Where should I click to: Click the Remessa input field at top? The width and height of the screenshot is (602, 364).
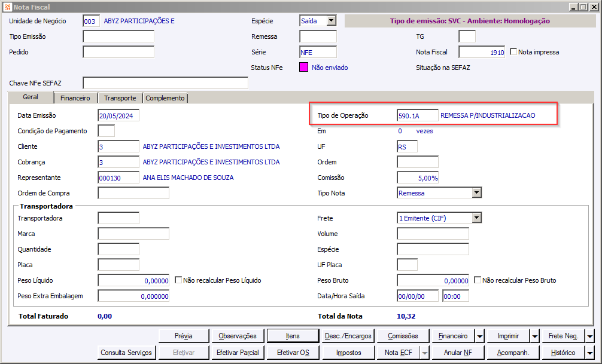tap(318, 36)
